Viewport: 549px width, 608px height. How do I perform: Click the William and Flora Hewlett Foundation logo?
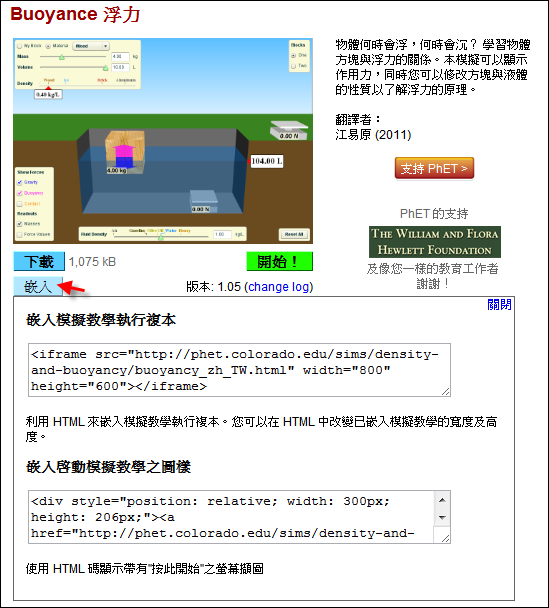pyautogui.click(x=435, y=242)
